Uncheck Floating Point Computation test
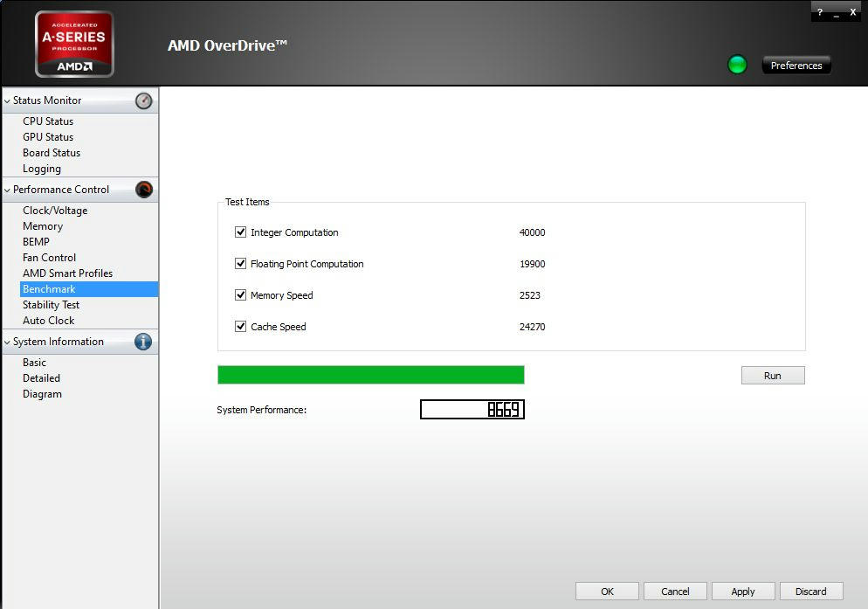Image resolution: width=868 pixels, height=609 pixels. coord(240,264)
